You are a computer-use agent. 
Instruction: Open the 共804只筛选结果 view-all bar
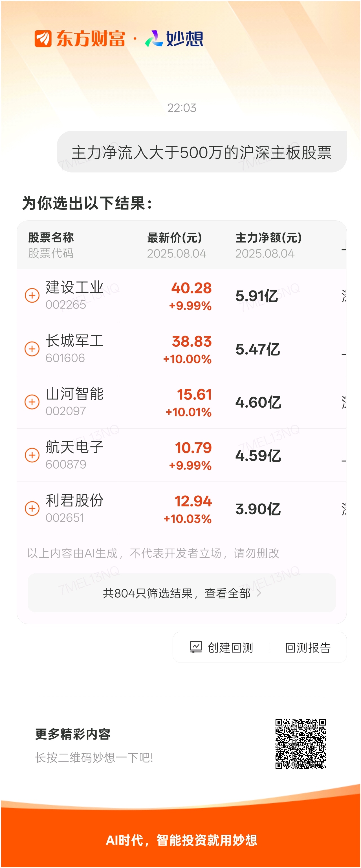(x=182, y=593)
